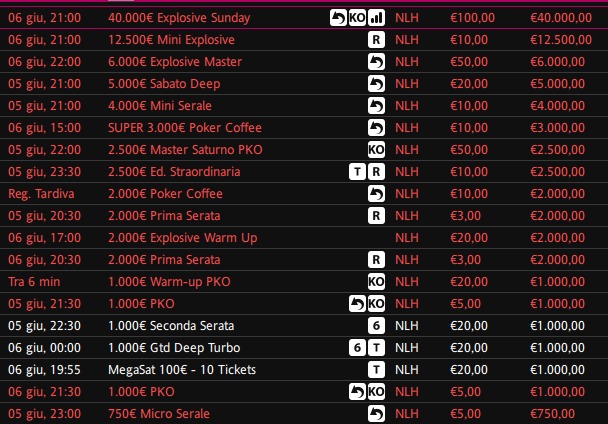Open the 6.000€ Explosive Master tournament
608x424 pixels.
[x=175, y=62]
